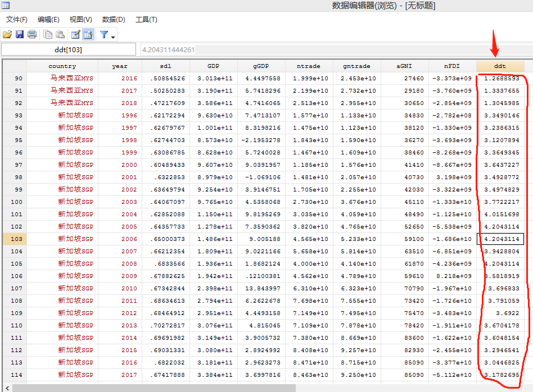Select row header 90

coord(15,78)
